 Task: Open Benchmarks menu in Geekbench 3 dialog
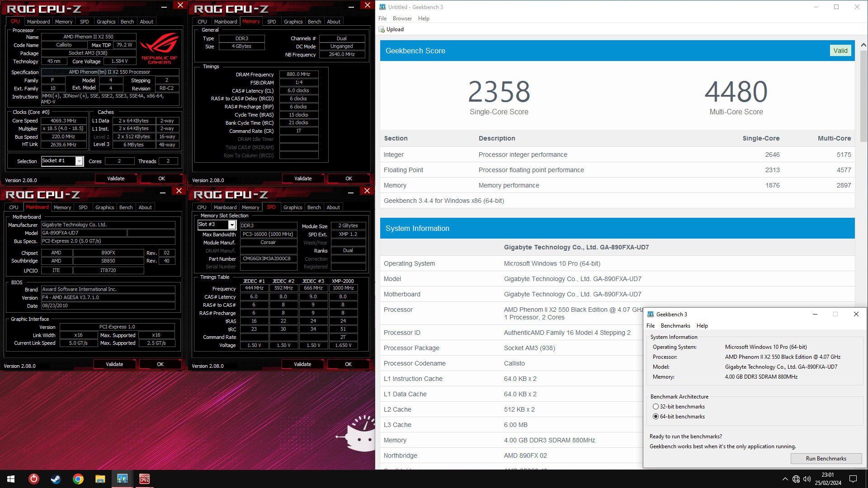pyautogui.click(x=675, y=326)
